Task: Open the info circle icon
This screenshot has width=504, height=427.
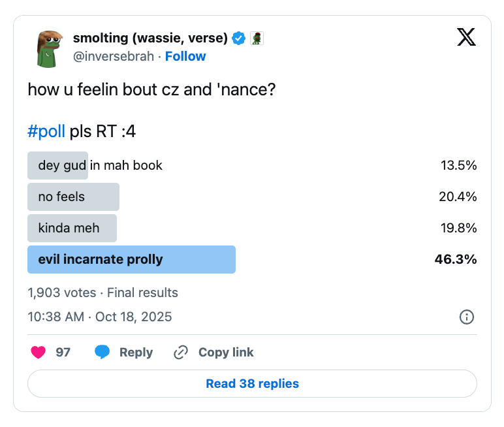Action: click(x=467, y=317)
